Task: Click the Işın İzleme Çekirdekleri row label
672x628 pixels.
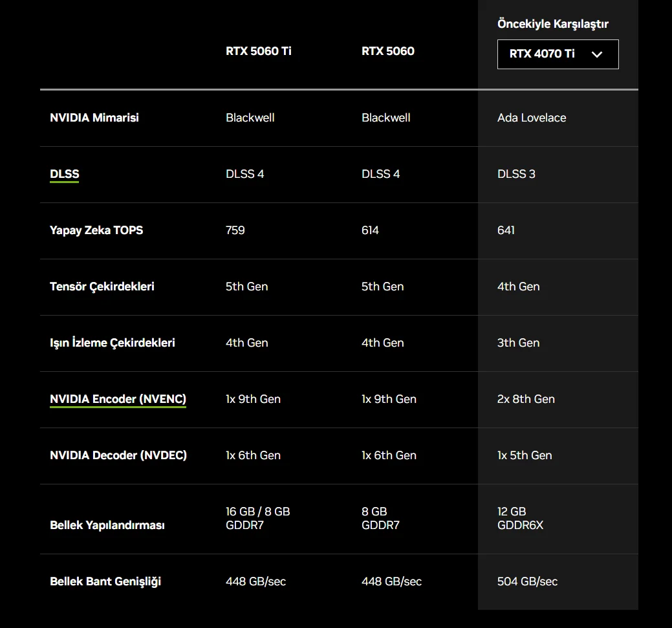Action: click(112, 343)
